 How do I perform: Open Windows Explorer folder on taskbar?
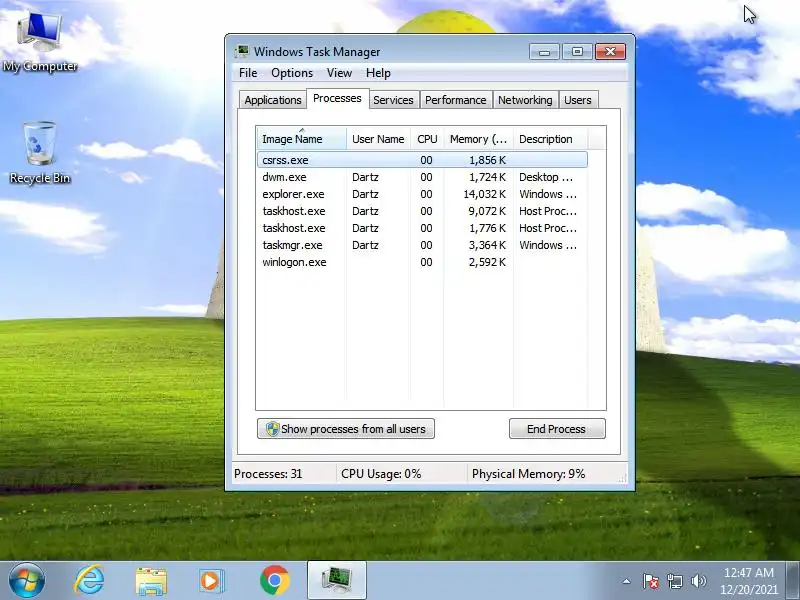pos(151,581)
